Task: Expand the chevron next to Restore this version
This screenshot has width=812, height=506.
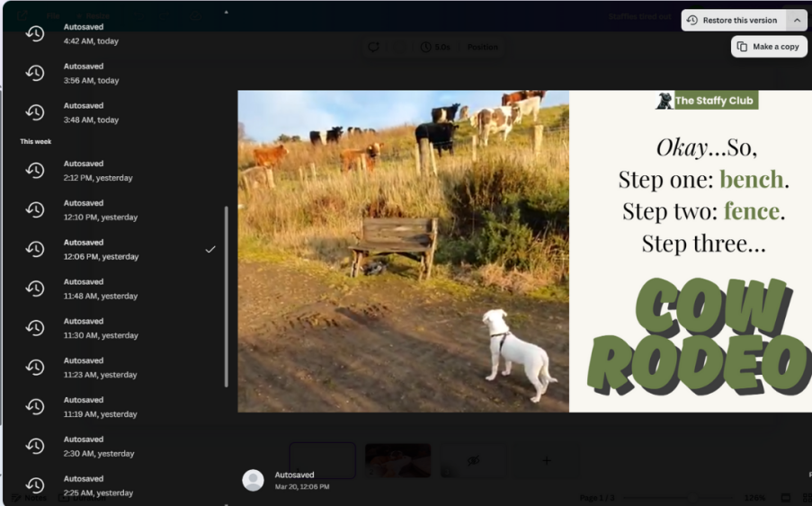Action: tap(797, 21)
